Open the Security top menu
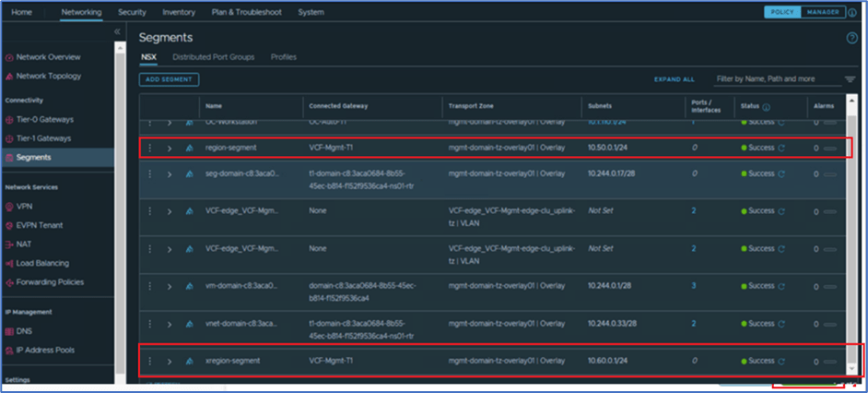 click(132, 12)
